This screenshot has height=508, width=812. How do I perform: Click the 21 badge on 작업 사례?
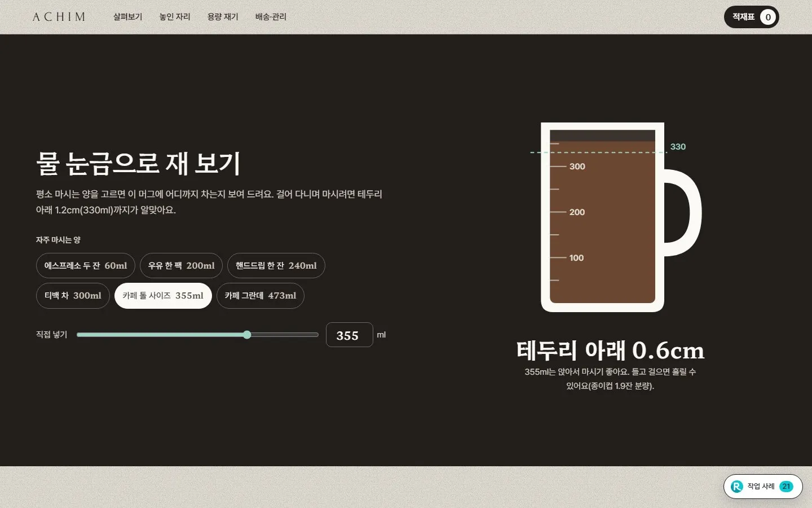(786, 487)
